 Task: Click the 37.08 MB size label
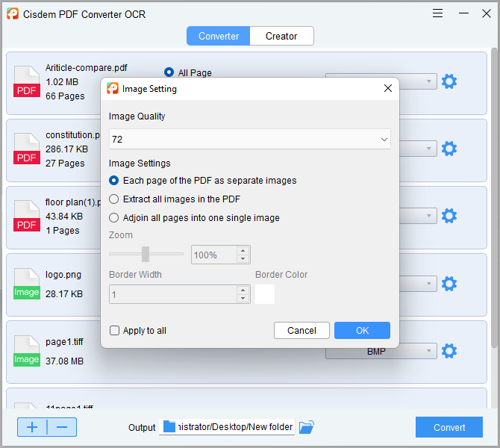coord(64,361)
